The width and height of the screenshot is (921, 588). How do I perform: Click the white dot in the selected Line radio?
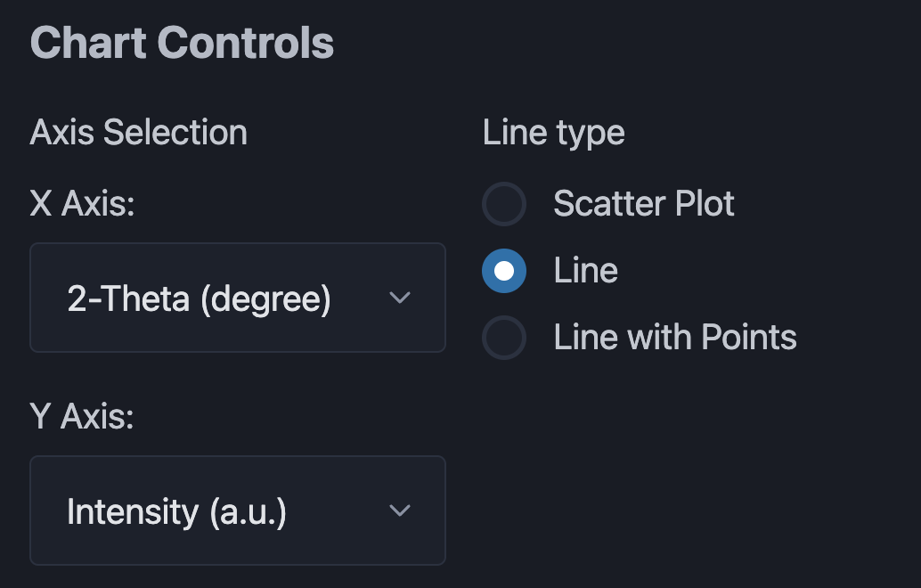pos(504,271)
